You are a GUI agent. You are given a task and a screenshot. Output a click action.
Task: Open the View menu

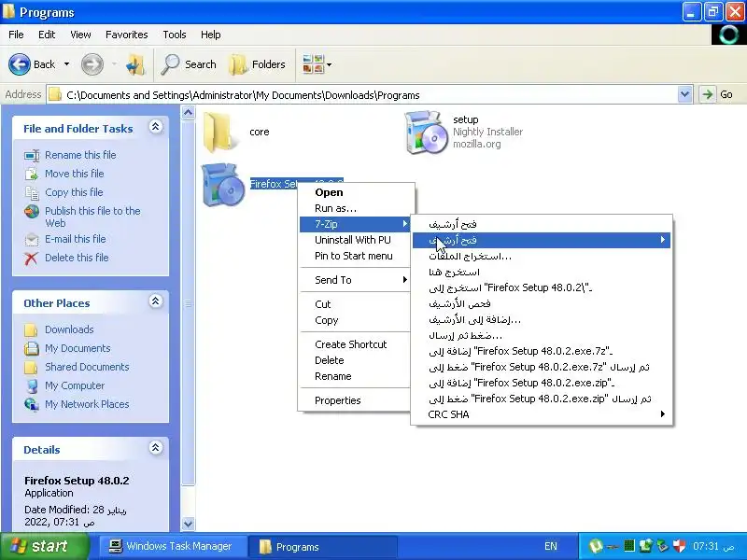pyautogui.click(x=80, y=35)
